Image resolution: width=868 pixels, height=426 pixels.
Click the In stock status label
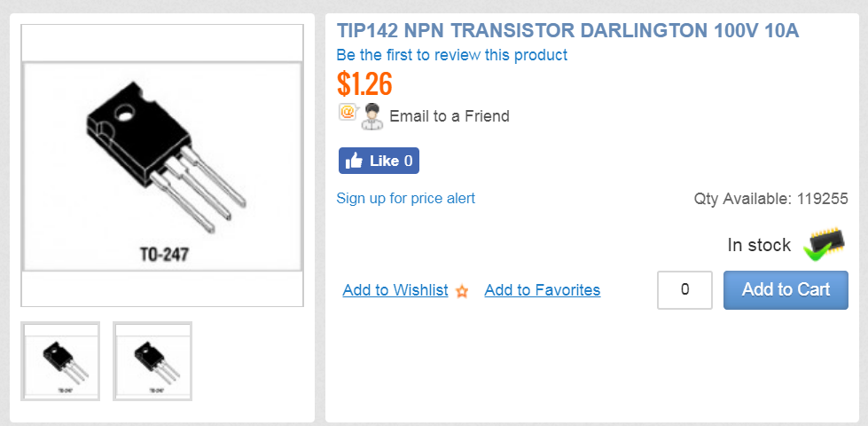tap(759, 245)
